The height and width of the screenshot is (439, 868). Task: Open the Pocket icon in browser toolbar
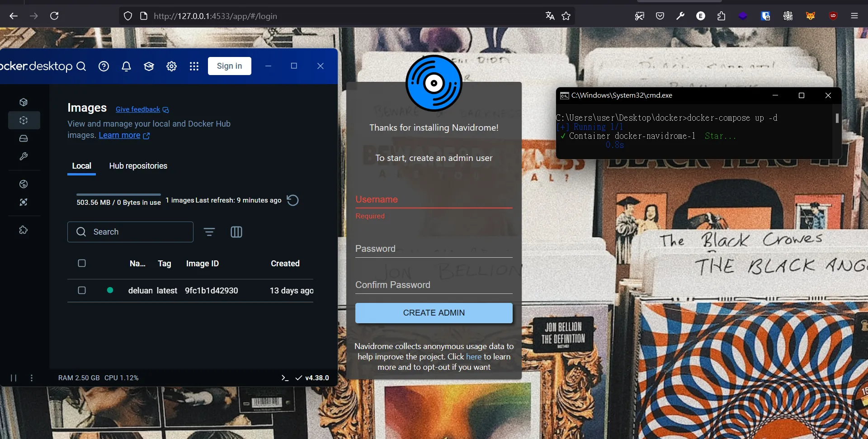click(660, 16)
